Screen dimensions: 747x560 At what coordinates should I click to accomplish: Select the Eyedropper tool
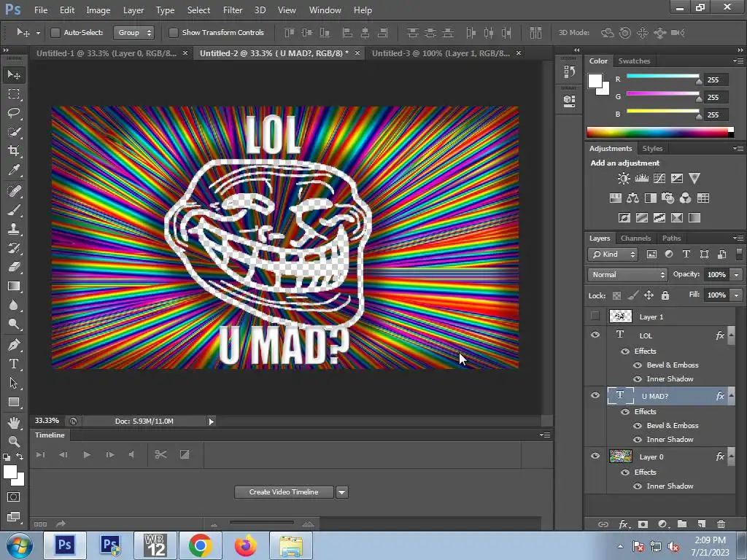[14, 170]
